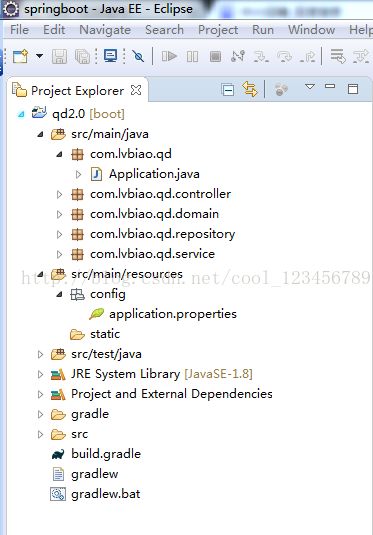Collapse the com.lvbiao.qd package
This screenshot has height=535, width=373.
point(59,154)
